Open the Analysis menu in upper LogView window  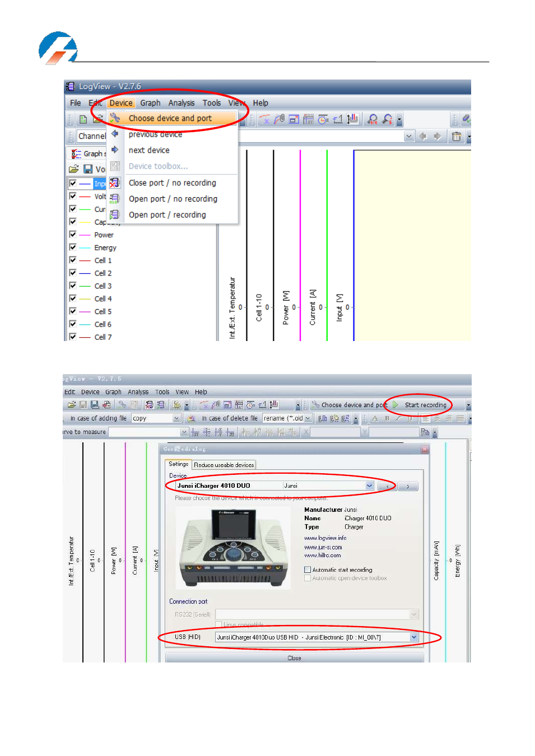coord(182,103)
